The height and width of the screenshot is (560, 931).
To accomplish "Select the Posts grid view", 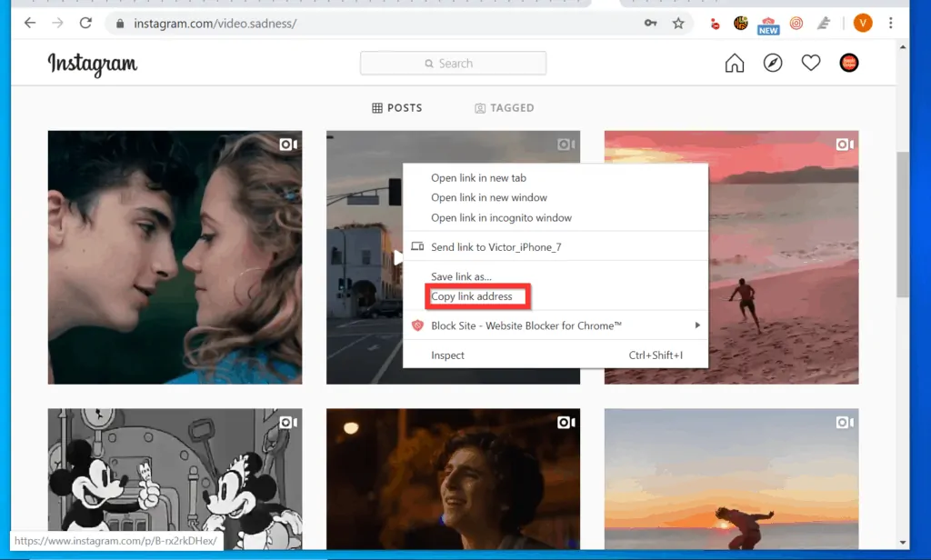I will point(396,107).
